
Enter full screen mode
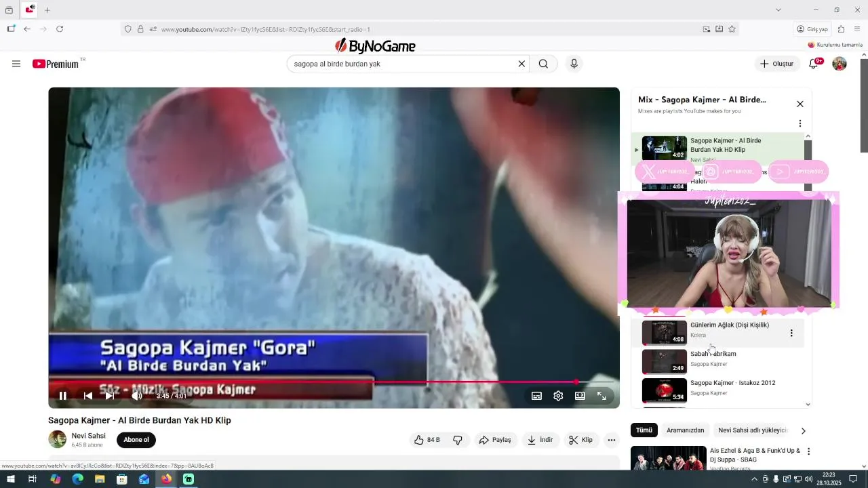tap(601, 396)
